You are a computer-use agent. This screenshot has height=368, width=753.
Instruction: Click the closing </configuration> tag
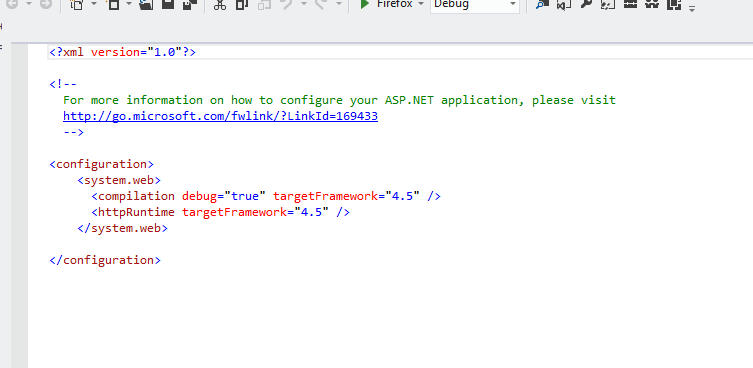(105, 260)
